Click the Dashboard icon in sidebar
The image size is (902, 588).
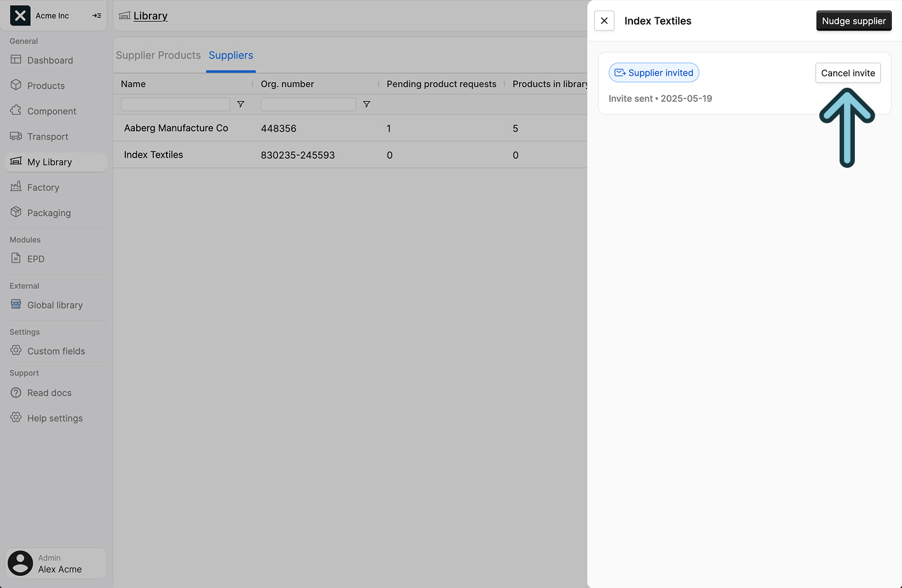(x=16, y=60)
